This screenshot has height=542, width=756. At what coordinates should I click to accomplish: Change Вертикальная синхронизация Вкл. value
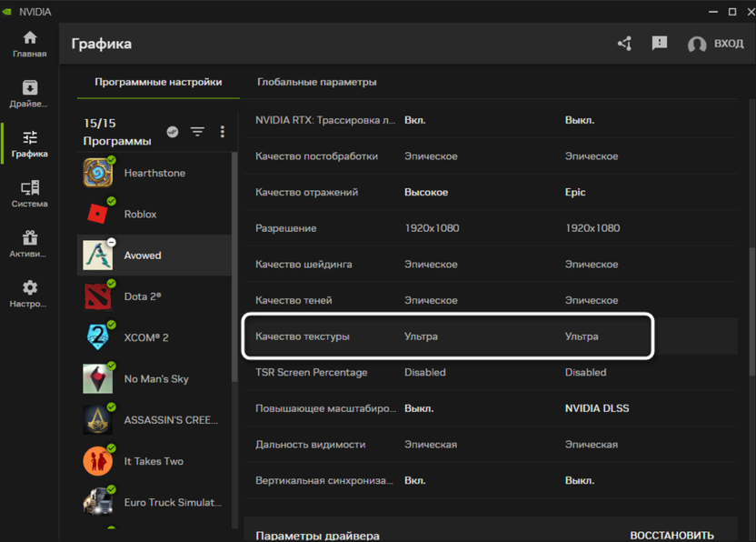coord(414,480)
